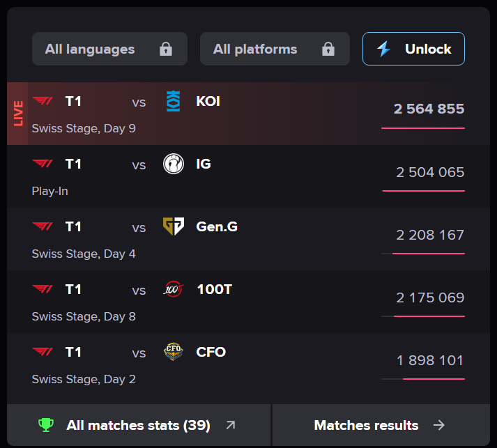The width and height of the screenshot is (497, 448).
Task: Click the CFO team logo icon
Action: click(173, 353)
